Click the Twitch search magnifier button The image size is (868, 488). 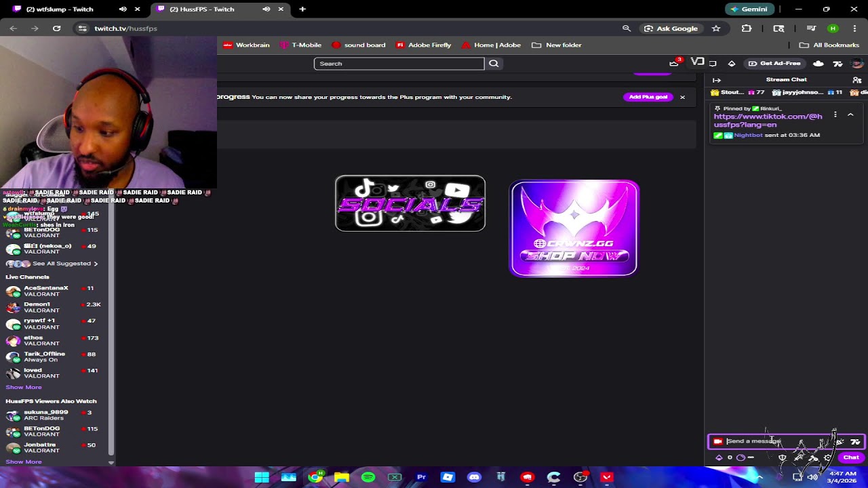[494, 64]
